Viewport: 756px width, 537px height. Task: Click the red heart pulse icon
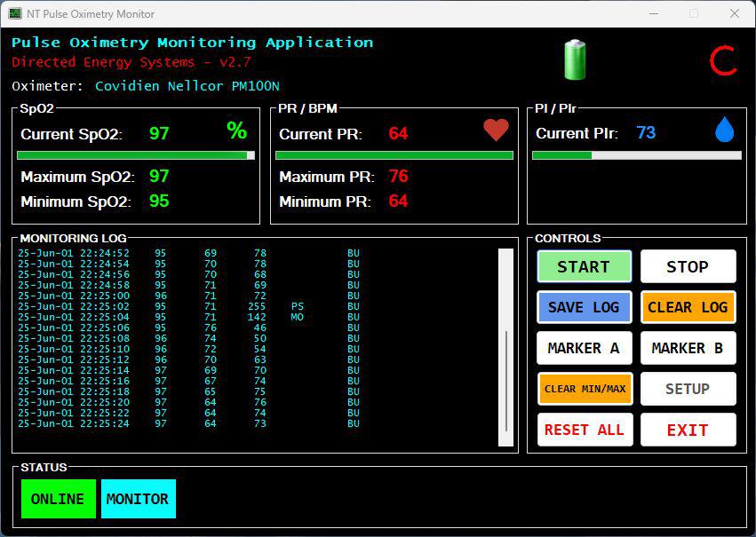[496, 130]
